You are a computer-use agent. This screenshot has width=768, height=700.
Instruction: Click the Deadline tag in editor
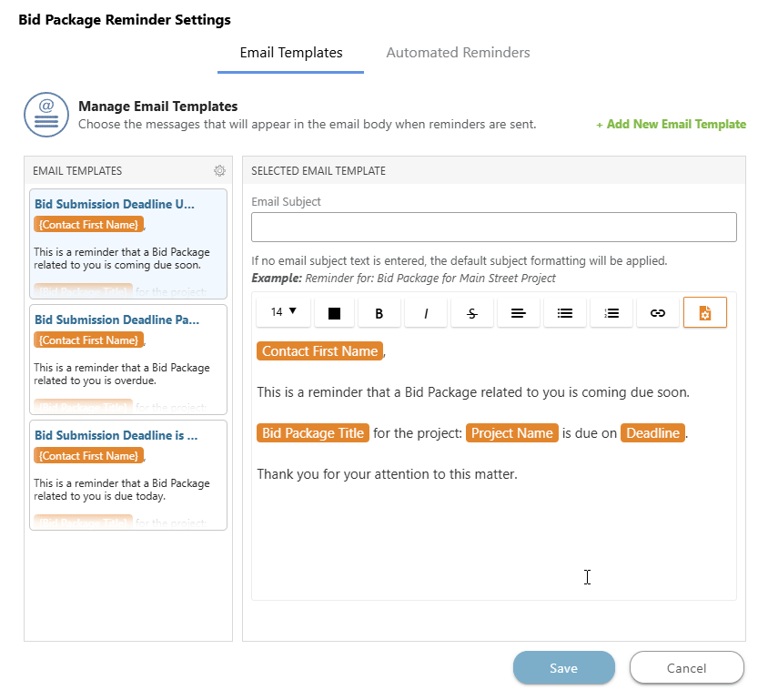[652, 433]
